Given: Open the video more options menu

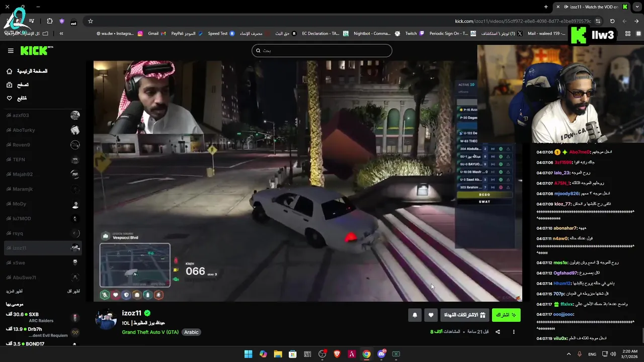Looking at the screenshot, I should point(514,332).
